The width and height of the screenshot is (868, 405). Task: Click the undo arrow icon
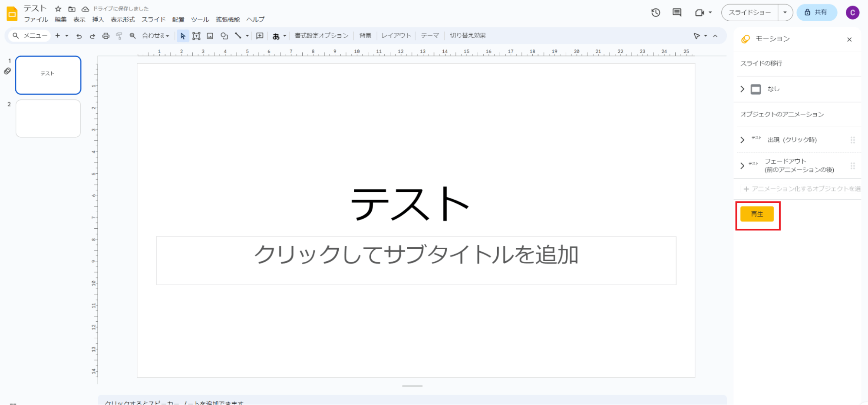(79, 36)
